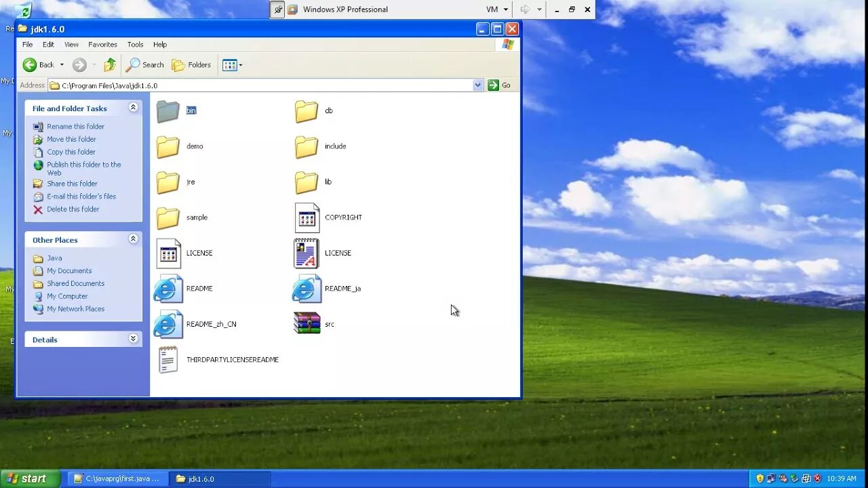
Task: Open the Edit menu
Action: (x=48, y=45)
